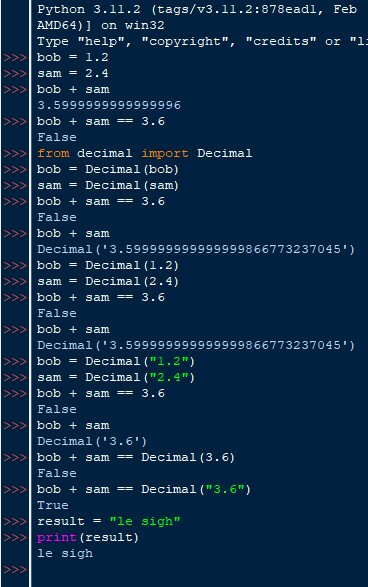Click the line 'bob = Decimal(1.2)'
This screenshot has width=368, height=587.
(x=108, y=265)
